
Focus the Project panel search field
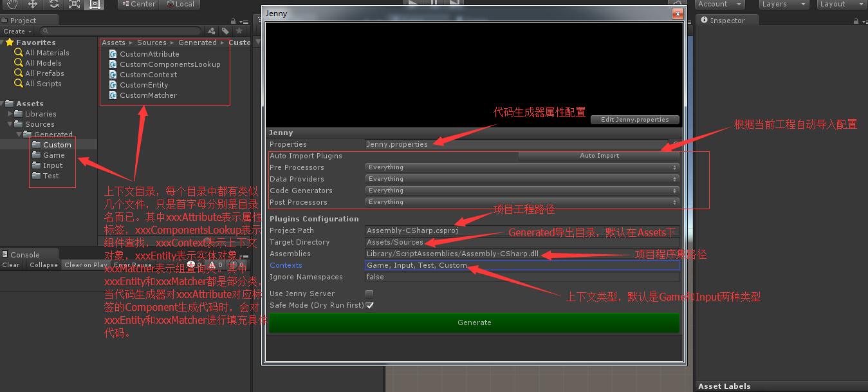coord(122,31)
